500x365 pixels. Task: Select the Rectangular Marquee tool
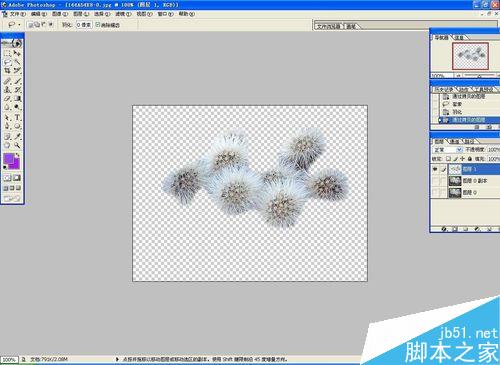[7, 53]
